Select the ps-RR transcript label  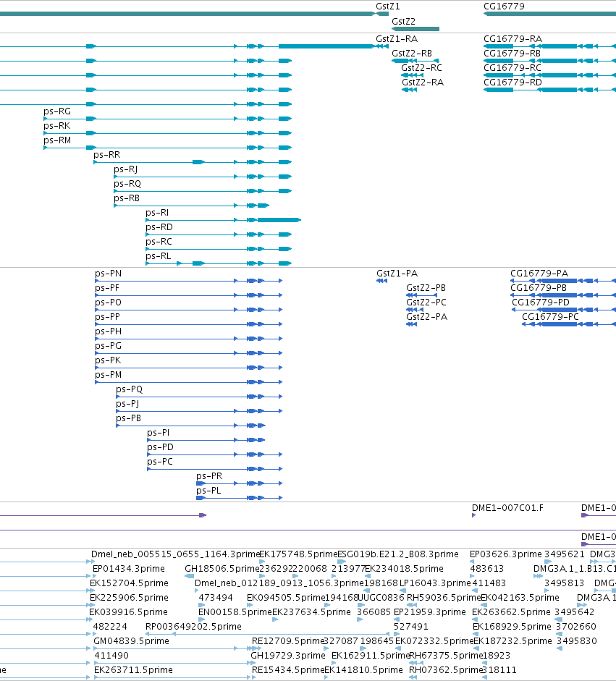point(107,155)
